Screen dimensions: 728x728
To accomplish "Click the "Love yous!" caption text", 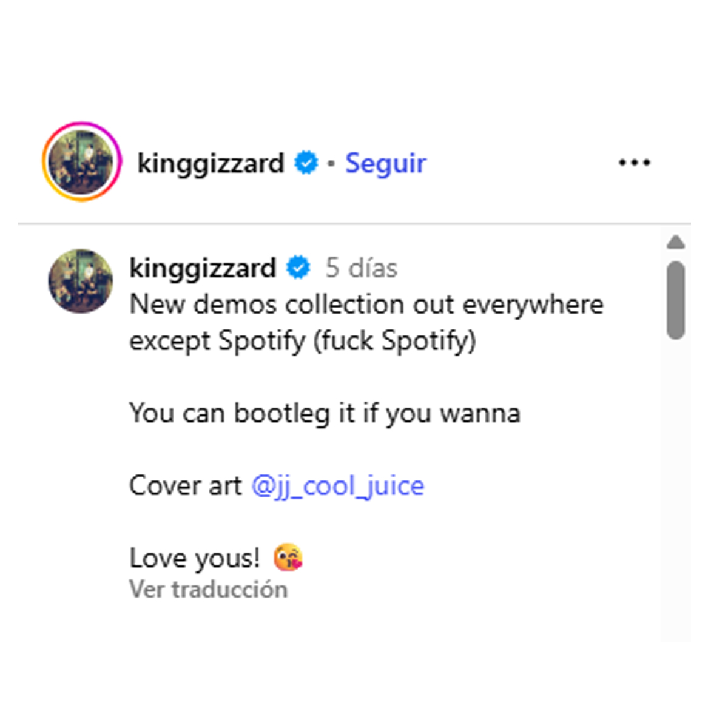I will click(195, 558).
